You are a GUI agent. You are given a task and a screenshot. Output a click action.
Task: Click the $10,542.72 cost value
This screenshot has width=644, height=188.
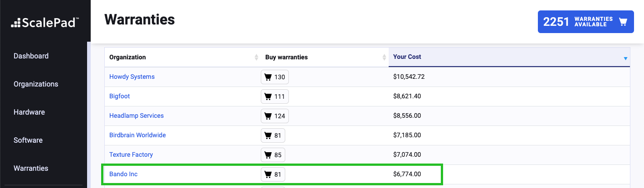pyautogui.click(x=409, y=77)
